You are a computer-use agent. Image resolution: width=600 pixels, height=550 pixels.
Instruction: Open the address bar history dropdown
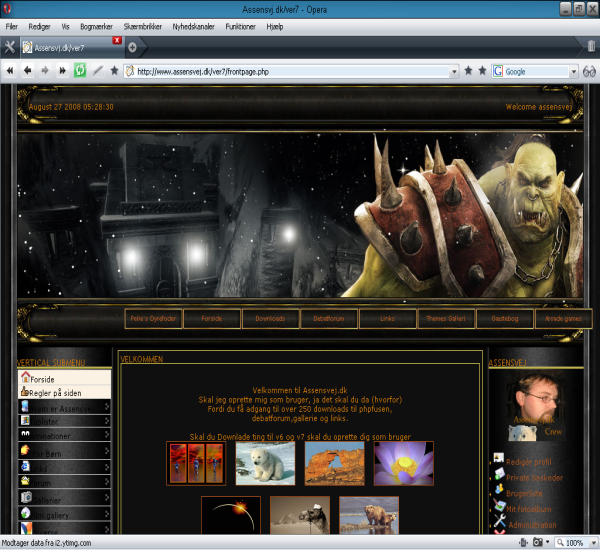(x=454, y=72)
